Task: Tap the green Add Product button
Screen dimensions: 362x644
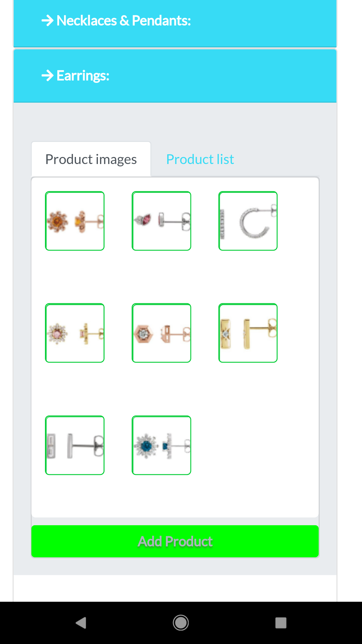Action: (x=175, y=541)
